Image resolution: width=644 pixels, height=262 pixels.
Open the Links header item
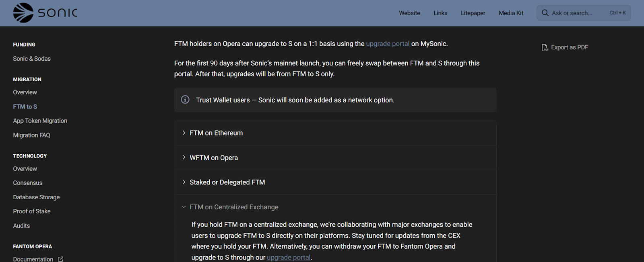point(440,13)
